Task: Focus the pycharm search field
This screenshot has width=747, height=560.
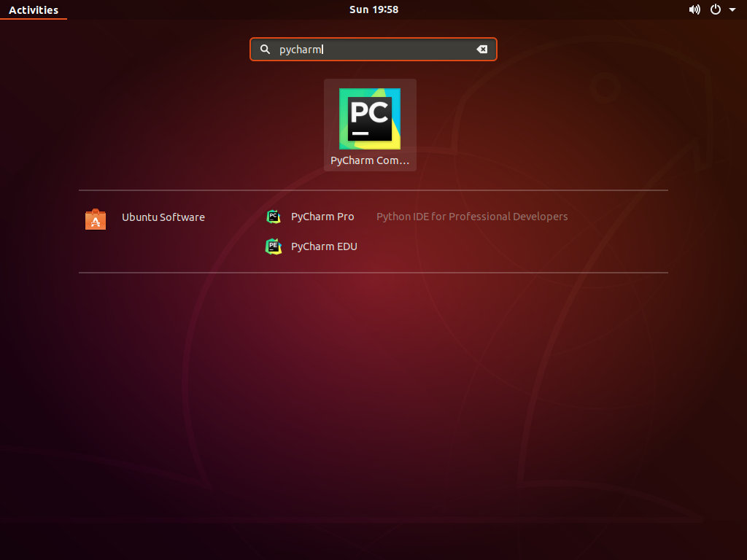Action: point(373,49)
